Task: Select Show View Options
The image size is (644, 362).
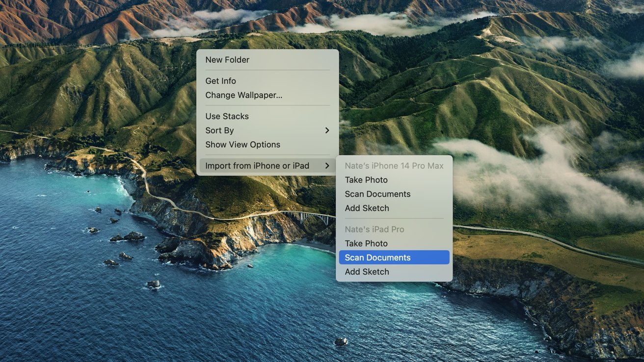Action: (242, 145)
